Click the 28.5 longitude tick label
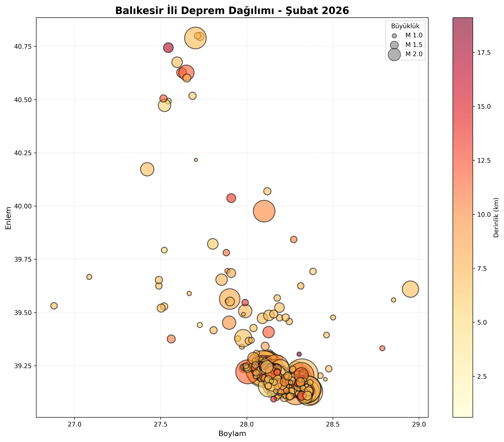Image resolution: width=504 pixels, height=442 pixels. 333,425
